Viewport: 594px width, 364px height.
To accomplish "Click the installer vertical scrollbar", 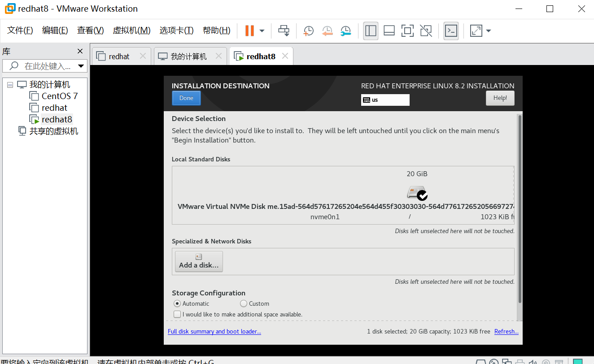I will (x=520, y=209).
